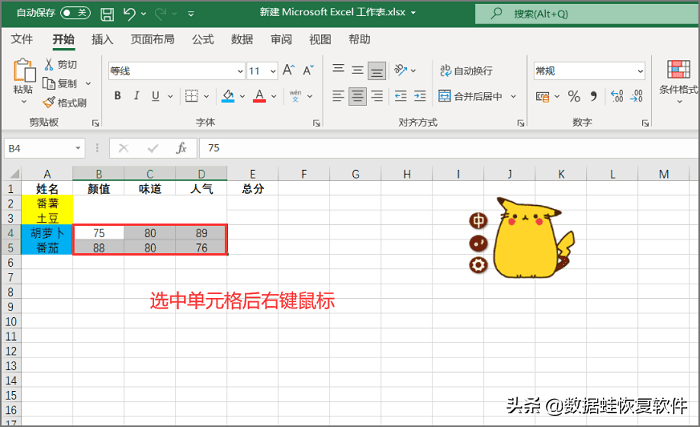Click the 剪切 cut button
This screenshot has height=427, width=700.
[x=61, y=65]
